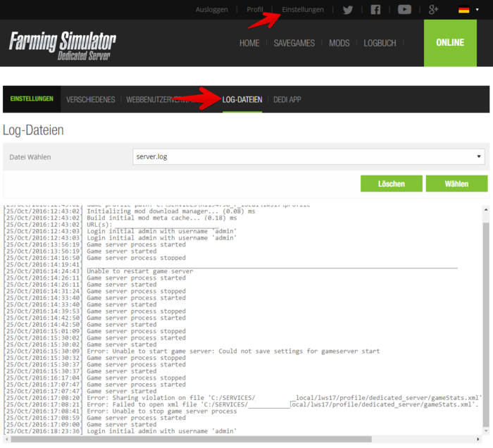
Task: Go to the HOME menu item
Action: pos(249,43)
